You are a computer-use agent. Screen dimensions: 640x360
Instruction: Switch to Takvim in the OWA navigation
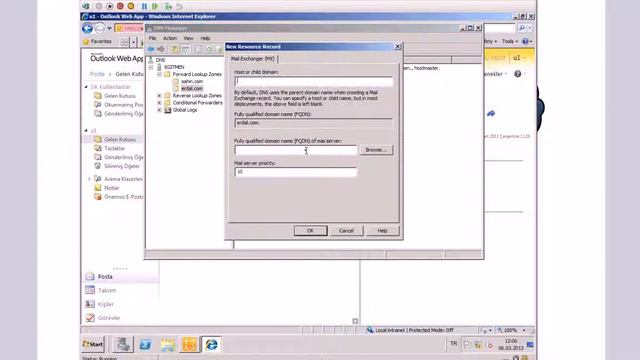click(107, 290)
